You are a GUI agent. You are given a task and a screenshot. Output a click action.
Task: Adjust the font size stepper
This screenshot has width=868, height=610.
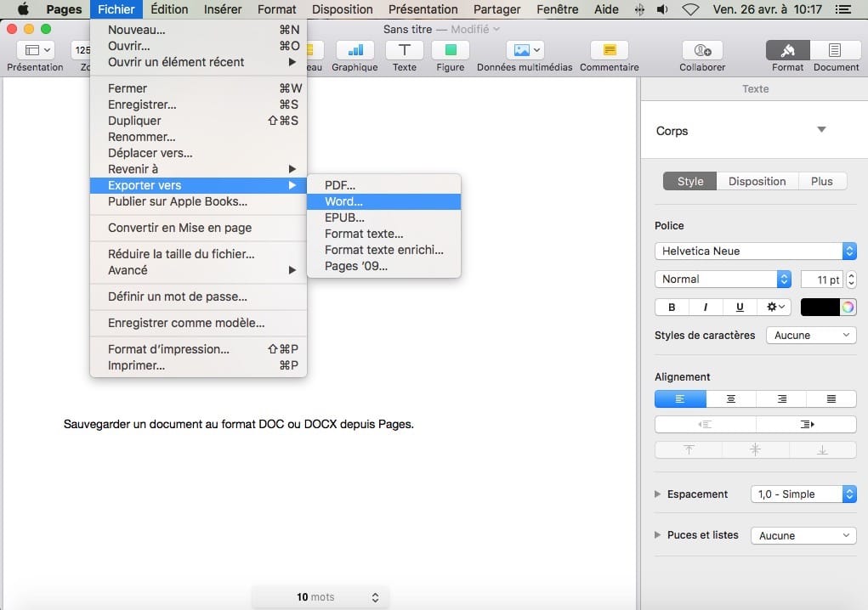click(x=851, y=280)
